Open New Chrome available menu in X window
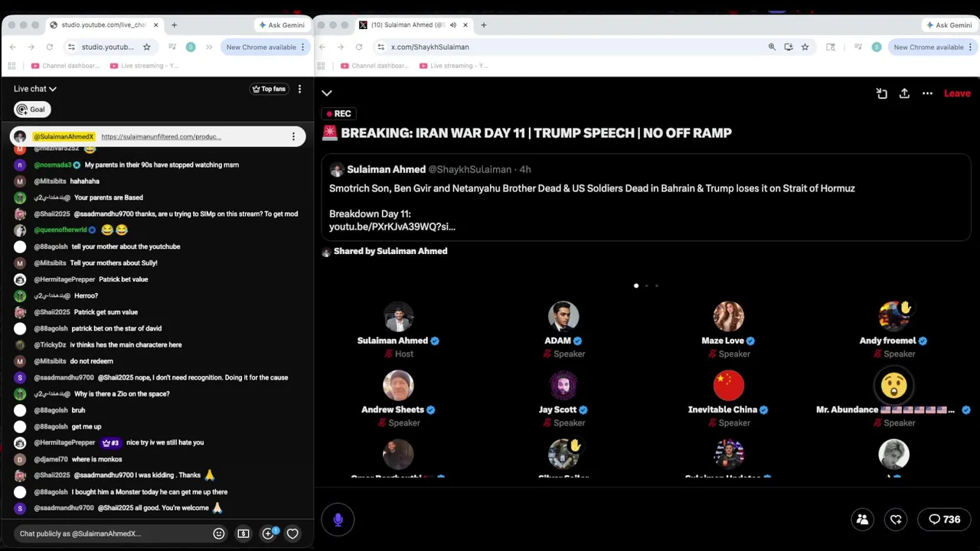This screenshot has width=980, height=551. (933, 47)
